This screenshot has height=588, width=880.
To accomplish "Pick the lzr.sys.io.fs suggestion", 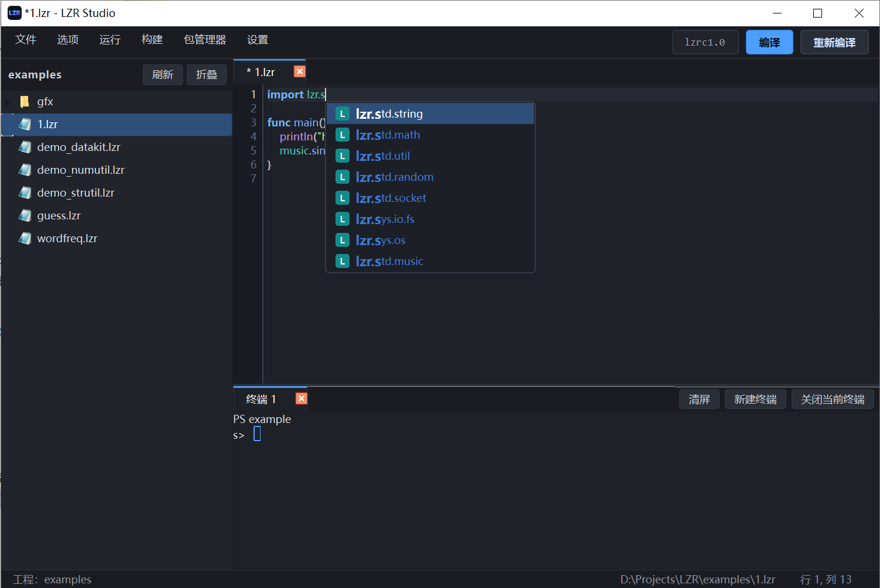I will [x=430, y=219].
